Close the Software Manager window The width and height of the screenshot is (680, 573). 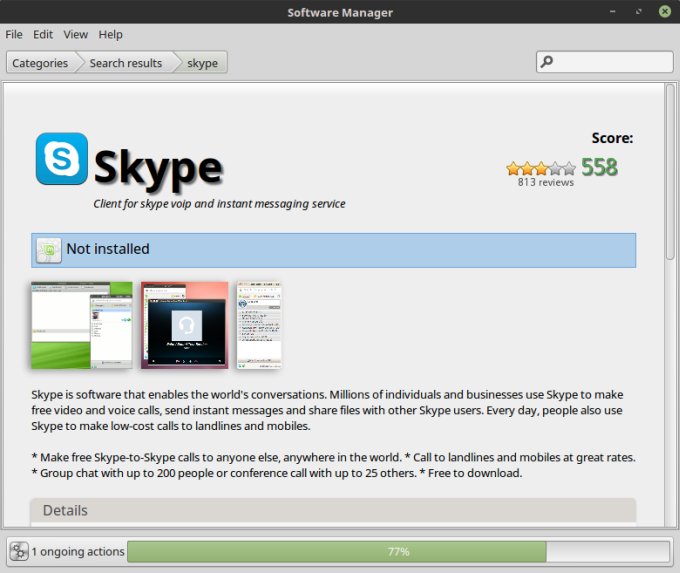tap(665, 12)
